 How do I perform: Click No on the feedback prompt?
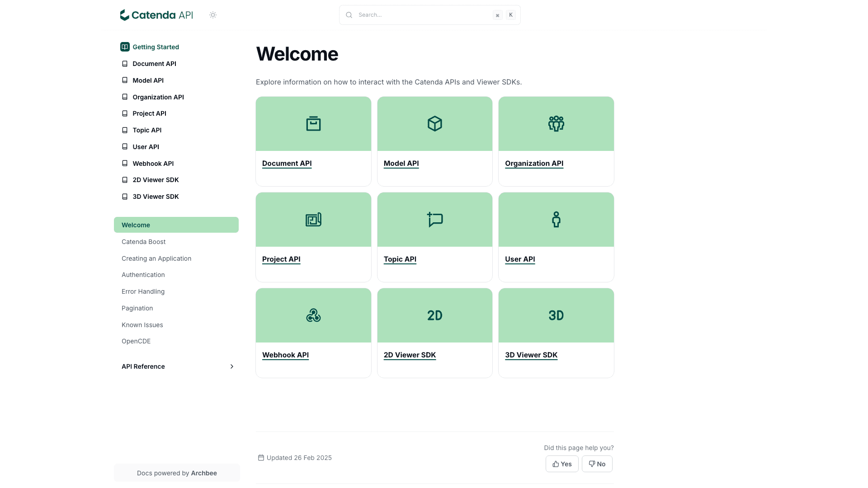(x=597, y=464)
